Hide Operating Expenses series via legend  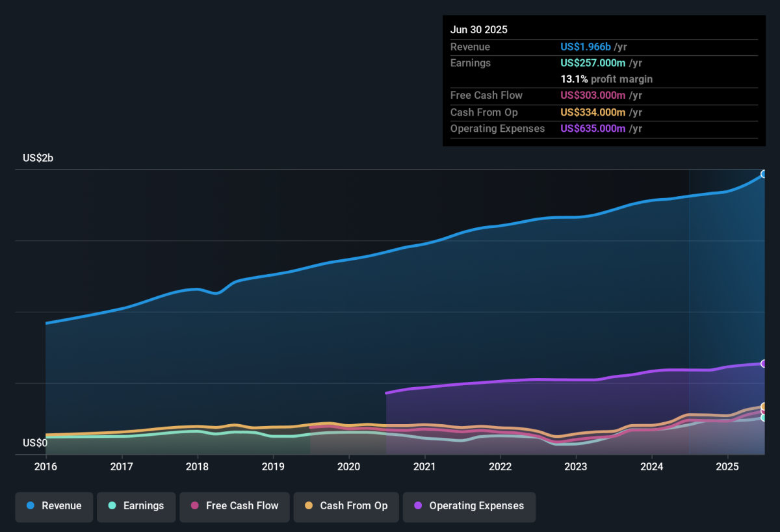(x=469, y=506)
